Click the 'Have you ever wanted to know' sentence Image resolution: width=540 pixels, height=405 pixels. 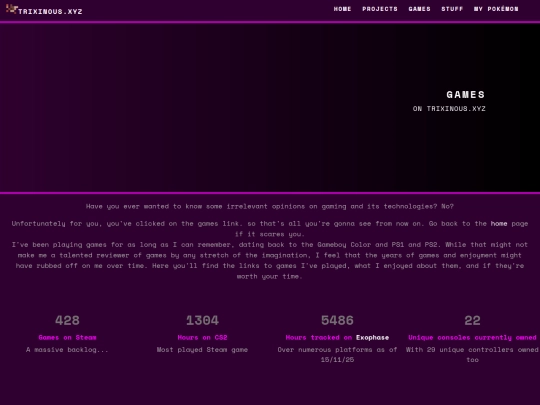click(270, 206)
